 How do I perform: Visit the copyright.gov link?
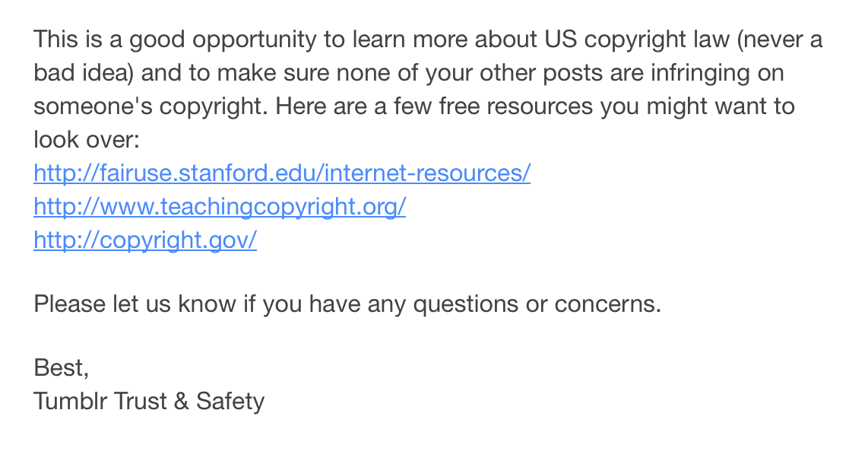145,240
